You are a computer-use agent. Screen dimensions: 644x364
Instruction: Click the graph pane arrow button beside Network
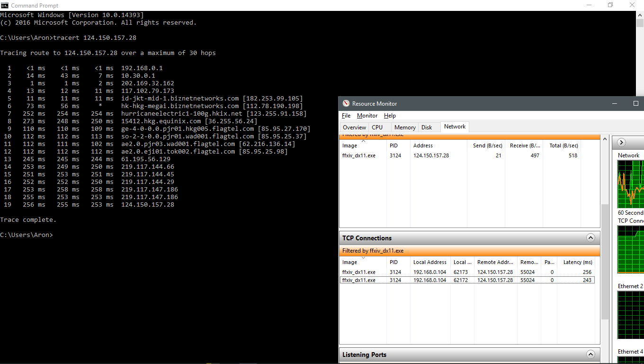(621, 142)
